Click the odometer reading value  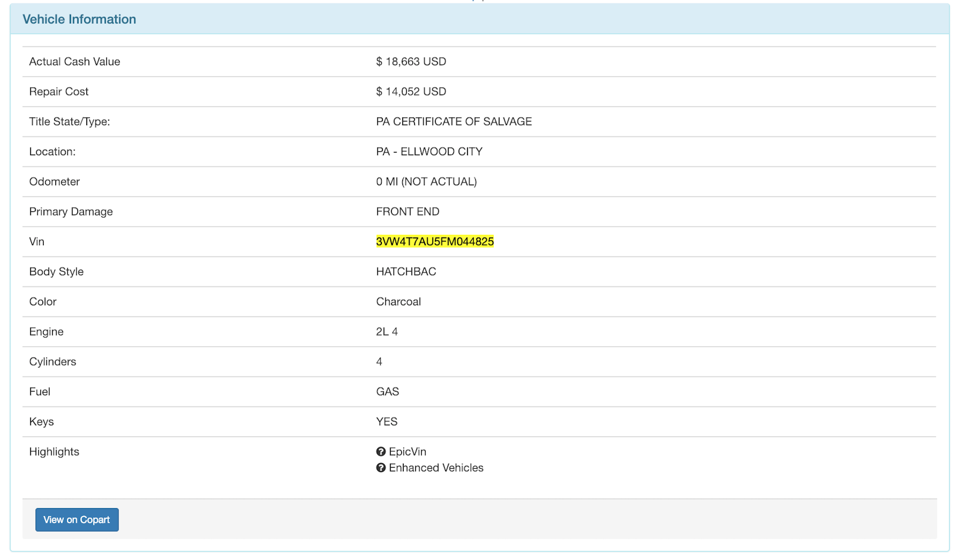426,182
